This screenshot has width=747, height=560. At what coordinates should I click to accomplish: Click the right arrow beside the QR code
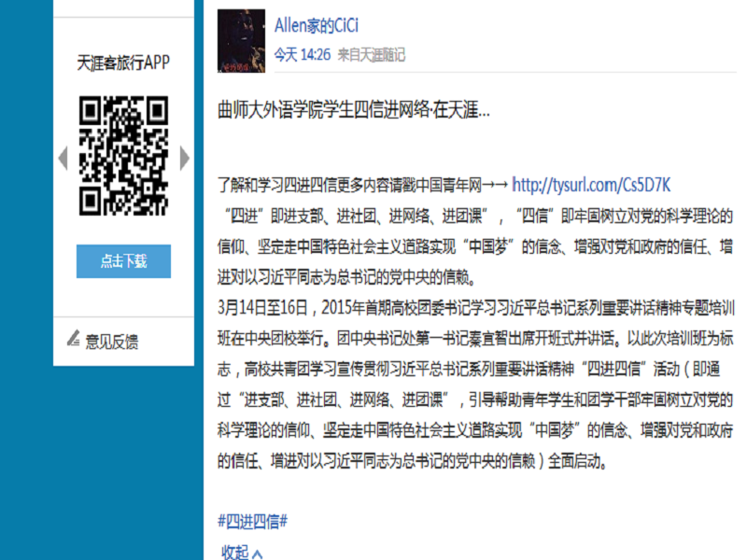185,158
